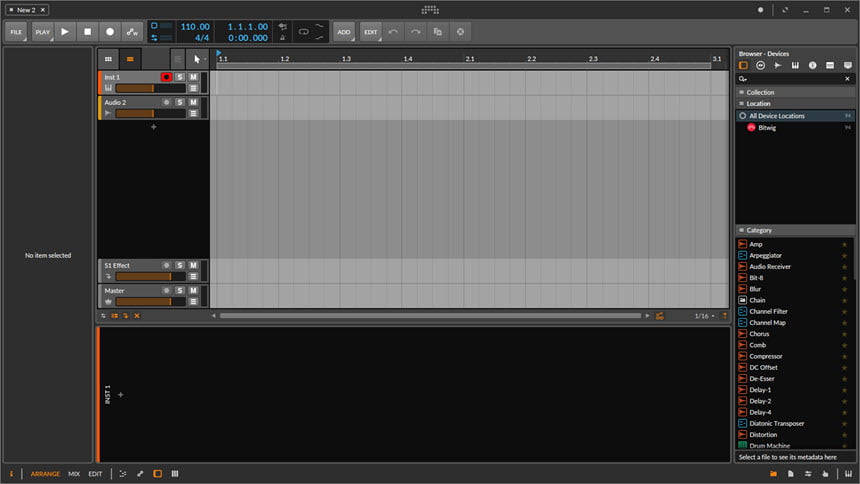
Task: Expand Master track lanes icon
Action: tap(193, 301)
